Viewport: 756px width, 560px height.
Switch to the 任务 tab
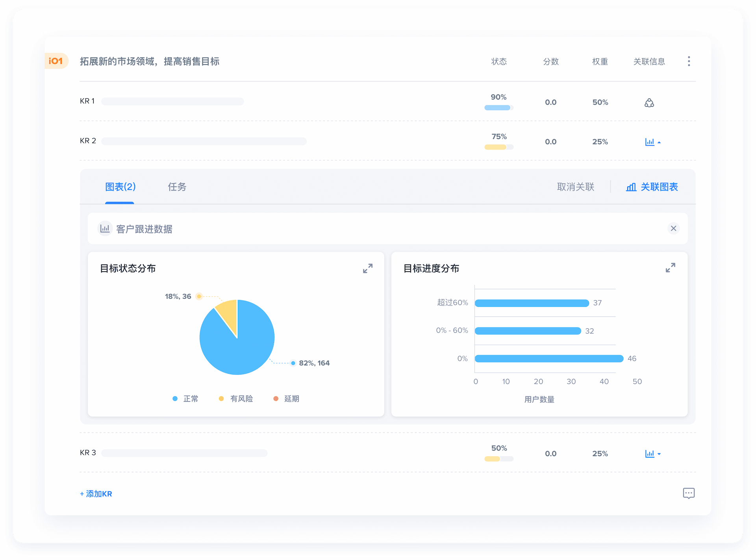[x=177, y=187]
